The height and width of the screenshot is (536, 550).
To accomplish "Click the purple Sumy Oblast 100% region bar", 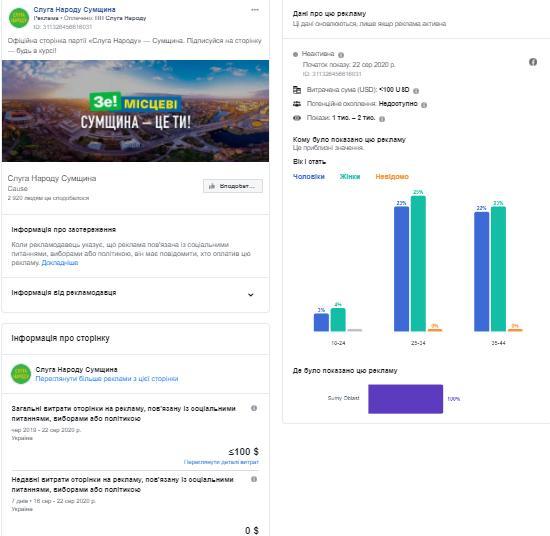I will click(x=405, y=399).
